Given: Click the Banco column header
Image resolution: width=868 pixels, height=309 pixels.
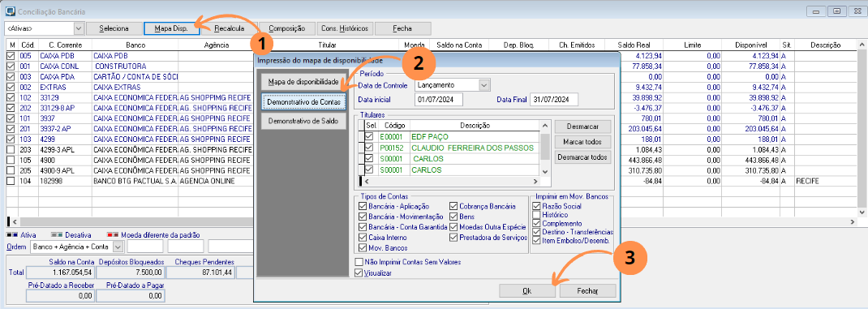Looking at the screenshot, I should click(x=135, y=45).
